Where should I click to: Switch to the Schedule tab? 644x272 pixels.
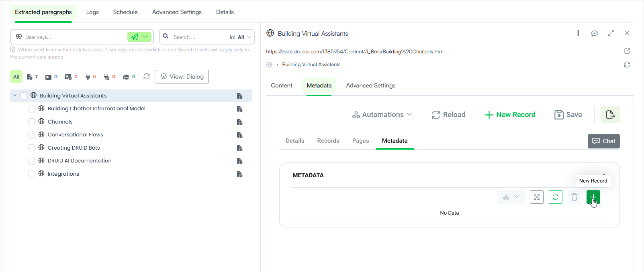[x=125, y=12]
